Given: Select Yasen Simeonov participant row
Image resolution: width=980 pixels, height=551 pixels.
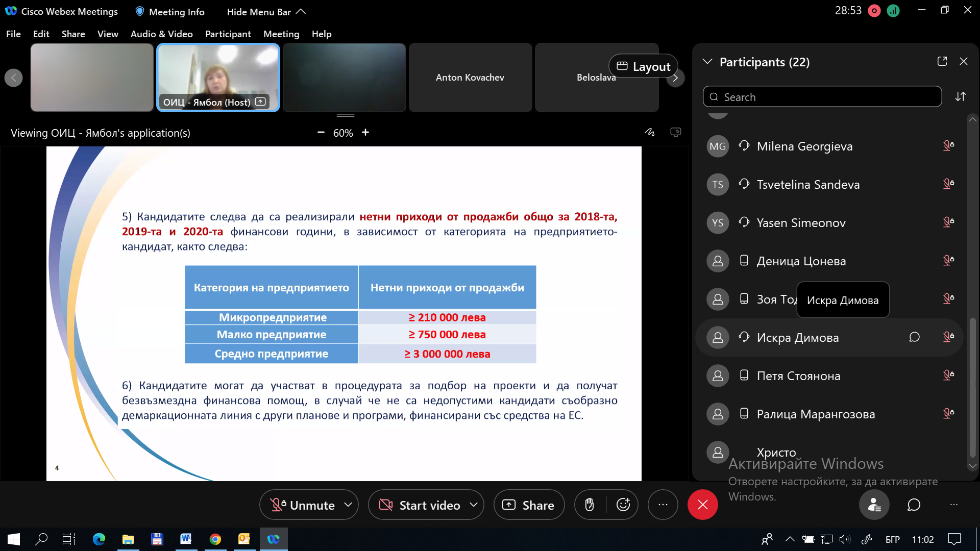Looking at the screenshot, I should click(x=829, y=222).
